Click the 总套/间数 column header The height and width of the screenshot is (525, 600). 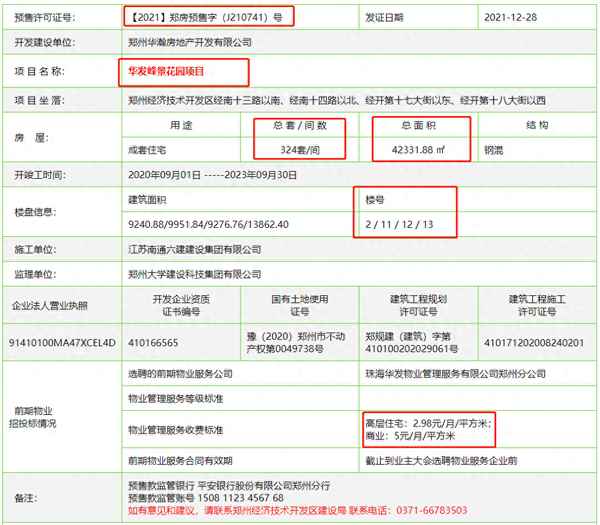coord(300,125)
